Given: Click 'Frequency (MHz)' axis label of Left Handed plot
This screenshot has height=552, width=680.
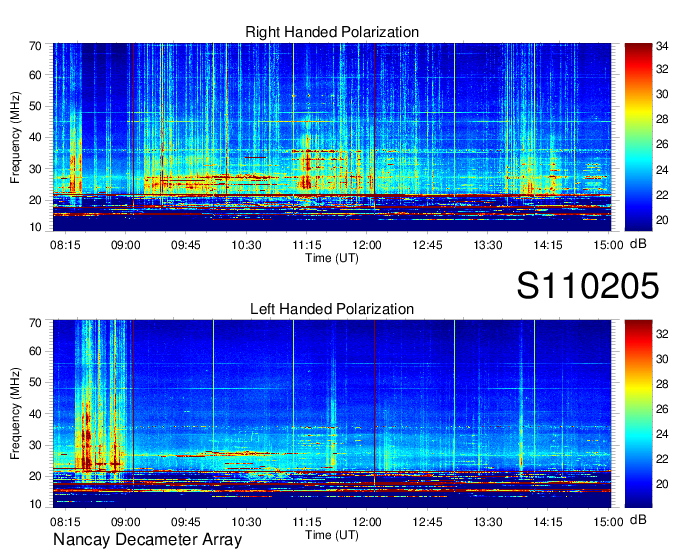Looking at the screenshot, I should click(15, 414).
